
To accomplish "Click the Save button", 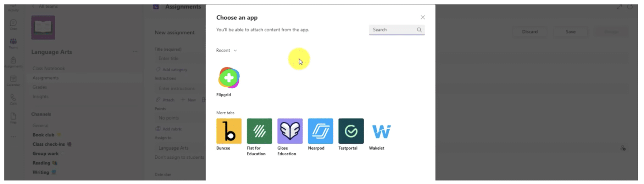I will click(x=570, y=32).
